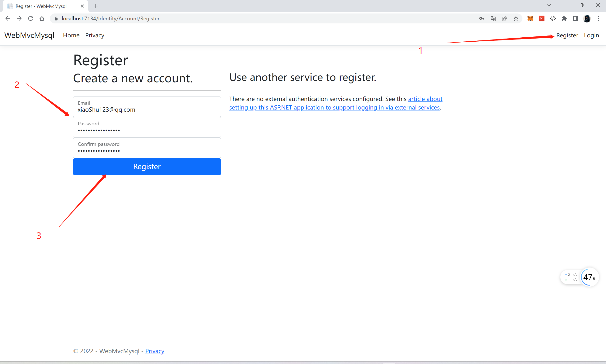Open the Extensions puzzle icon
Viewport: 606px width, 364px height.
564,18
